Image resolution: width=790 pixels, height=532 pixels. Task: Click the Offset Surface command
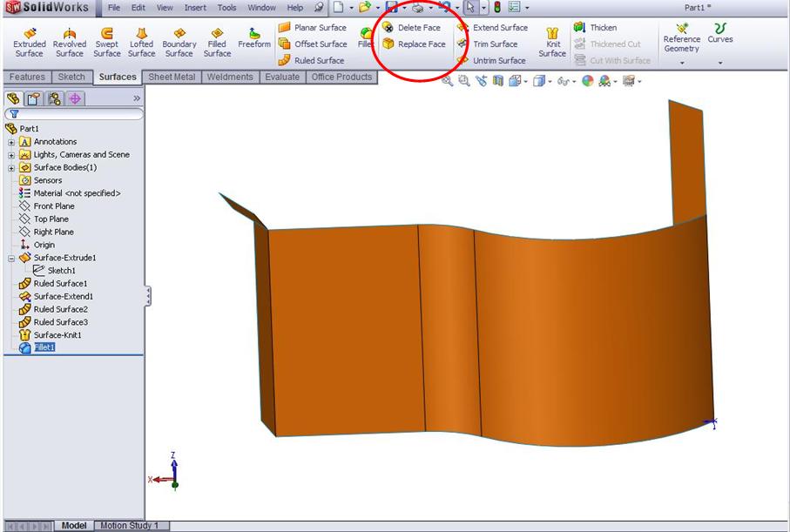(x=313, y=44)
